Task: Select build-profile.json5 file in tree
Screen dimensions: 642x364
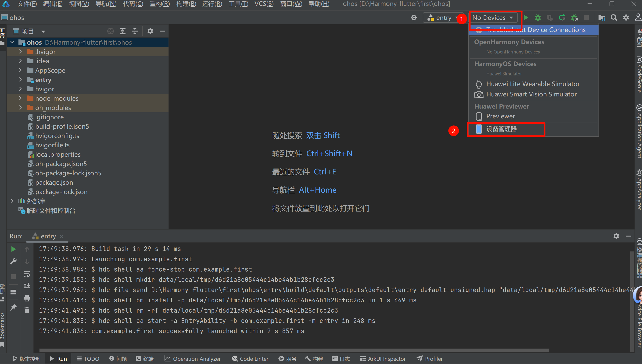Action: 62,126
